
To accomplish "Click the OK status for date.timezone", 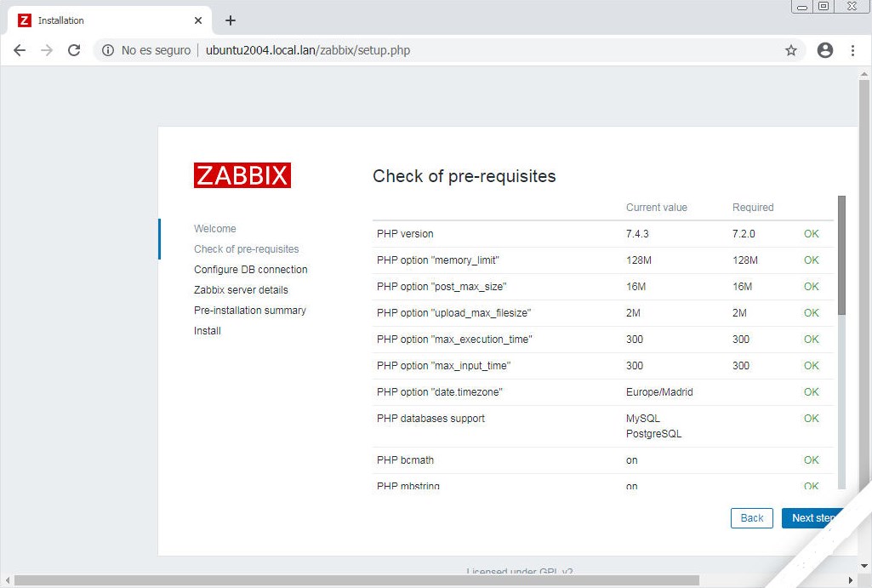I will click(811, 392).
